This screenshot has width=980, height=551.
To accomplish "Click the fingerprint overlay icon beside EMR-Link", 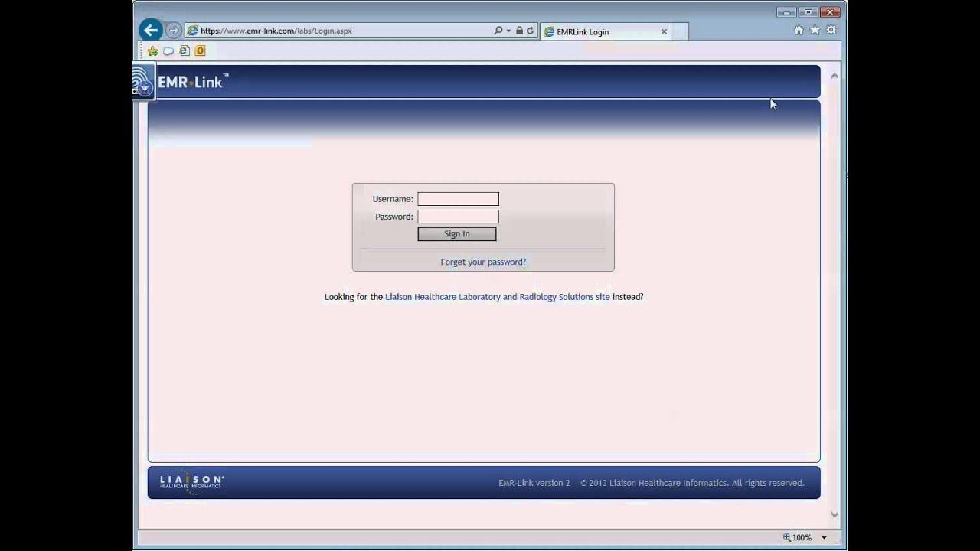I will click(x=143, y=82).
